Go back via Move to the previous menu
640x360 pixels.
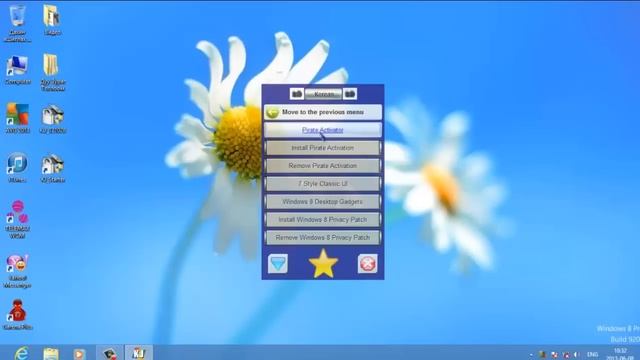(x=323, y=112)
